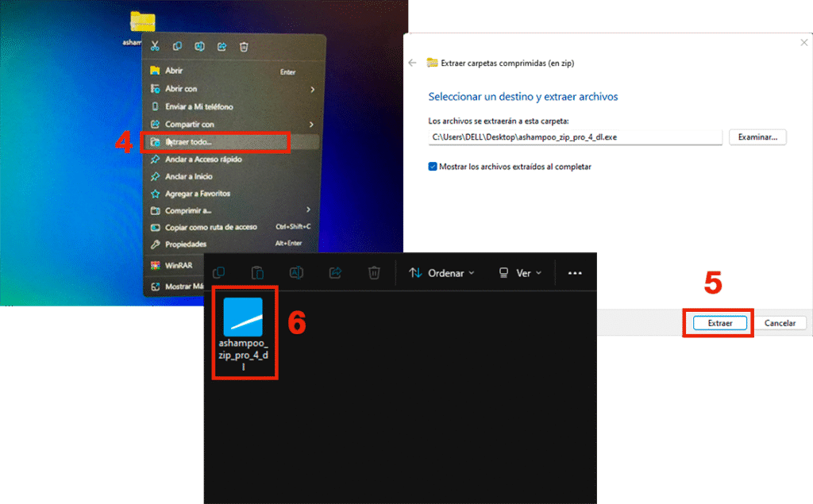This screenshot has height=504, width=813.
Task: Open the Ordenar dropdown
Action: pos(442,273)
